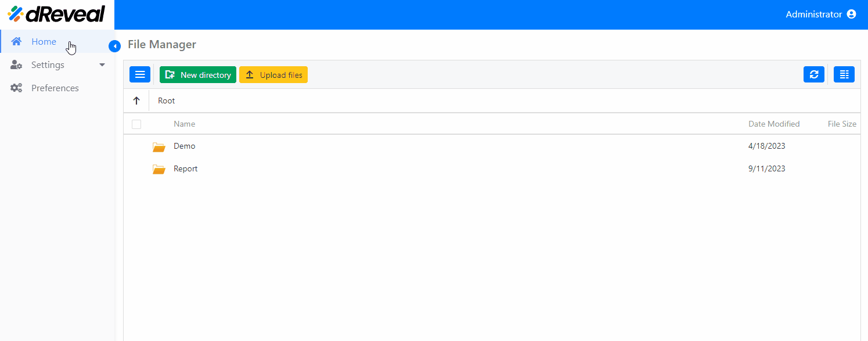Viewport: 868px width, 341px height.
Task: Sort by File Size column header
Action: tap(842, 124)
